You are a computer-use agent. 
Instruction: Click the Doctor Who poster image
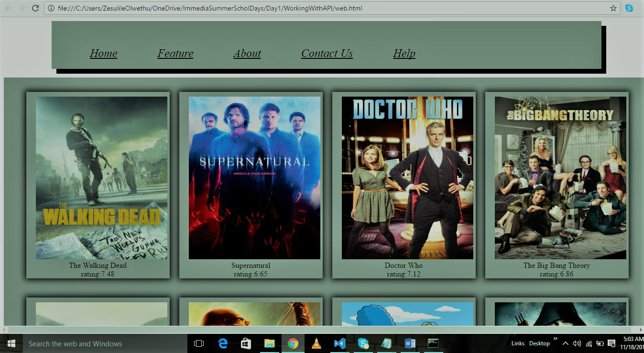(407, 178)
